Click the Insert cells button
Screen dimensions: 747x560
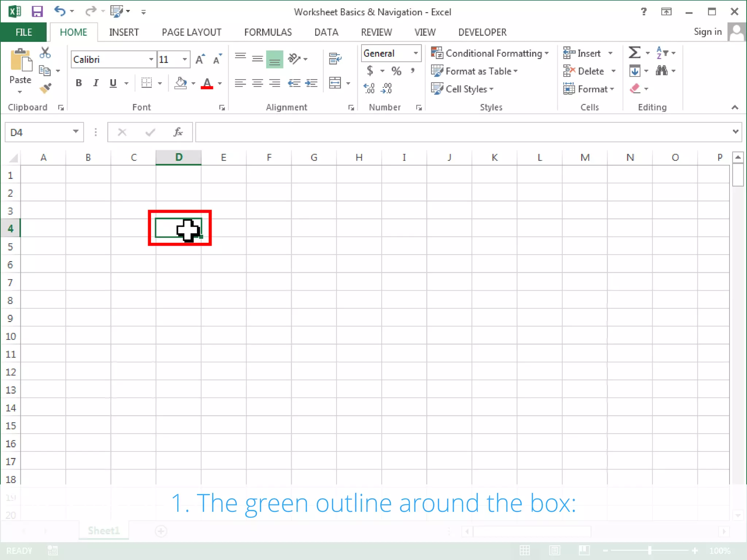588,53
